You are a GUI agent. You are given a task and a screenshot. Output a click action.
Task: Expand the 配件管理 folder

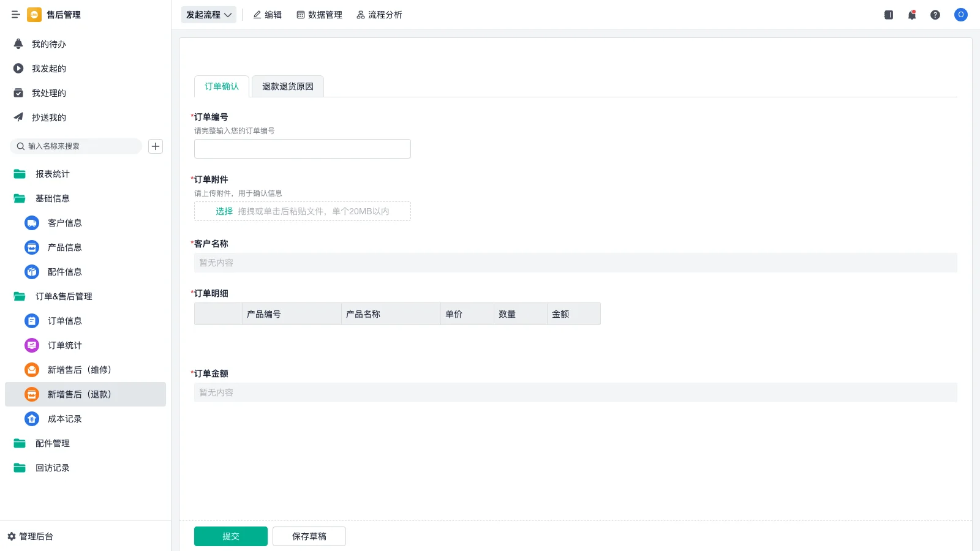[52, 443]
